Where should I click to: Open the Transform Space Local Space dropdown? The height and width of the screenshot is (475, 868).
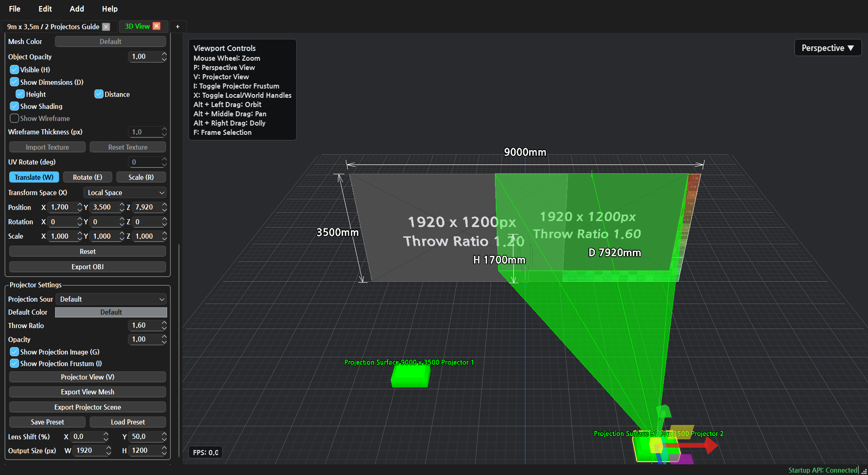[125, 193]
